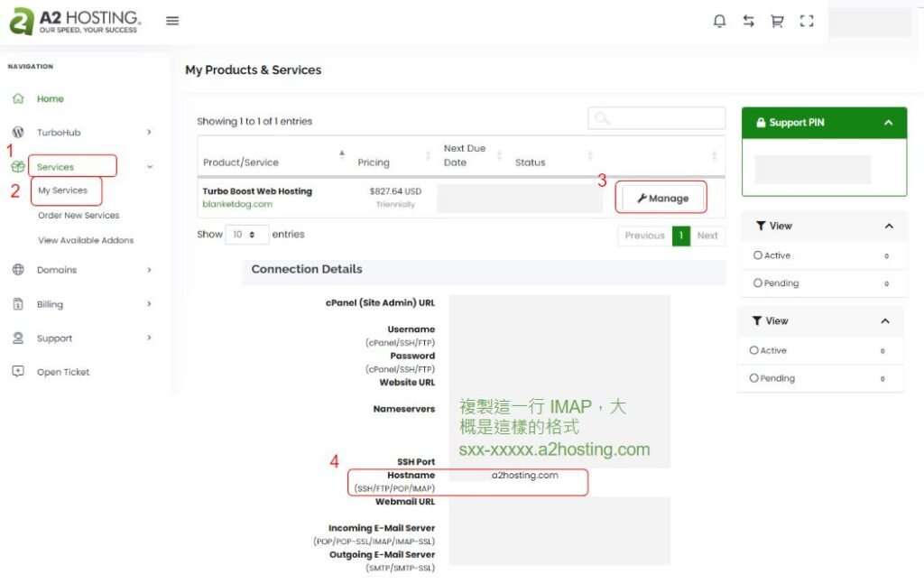This screenshot has width=924, height=584.
Task: Click the Support agent icon
Action: pos(18,338)
